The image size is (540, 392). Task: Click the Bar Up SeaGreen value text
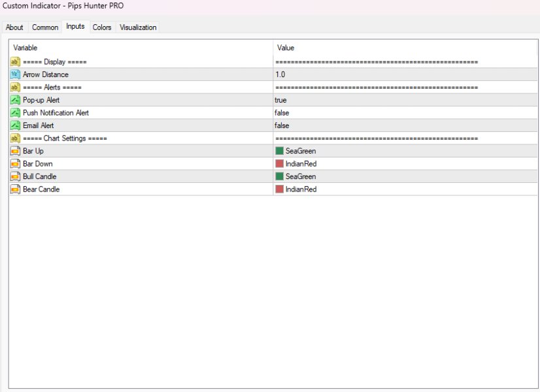pos(301,151)
